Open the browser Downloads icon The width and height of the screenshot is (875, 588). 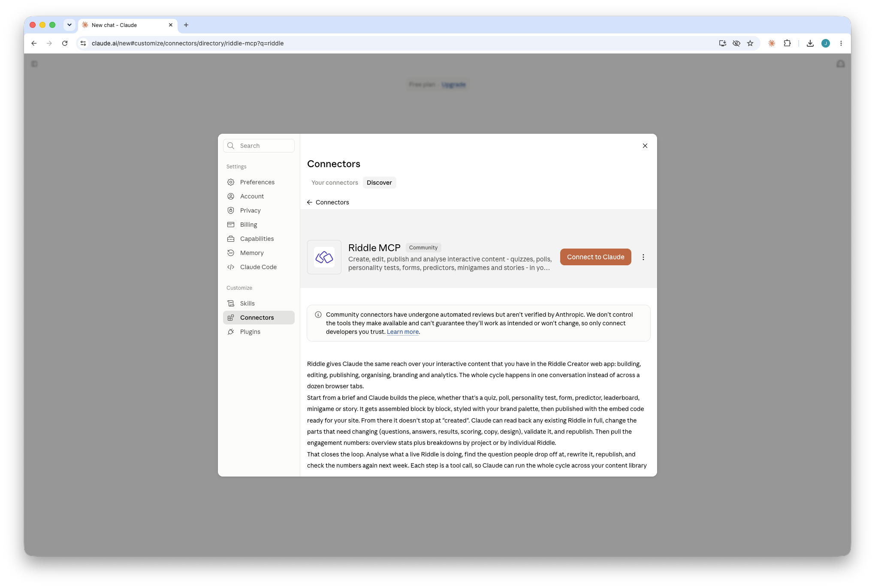(810, 43)
